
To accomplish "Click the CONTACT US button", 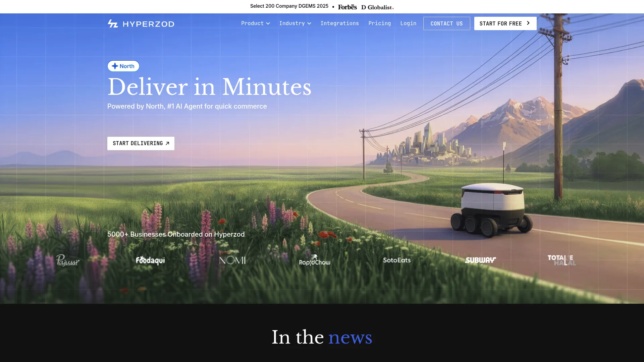I will [446, 23].
